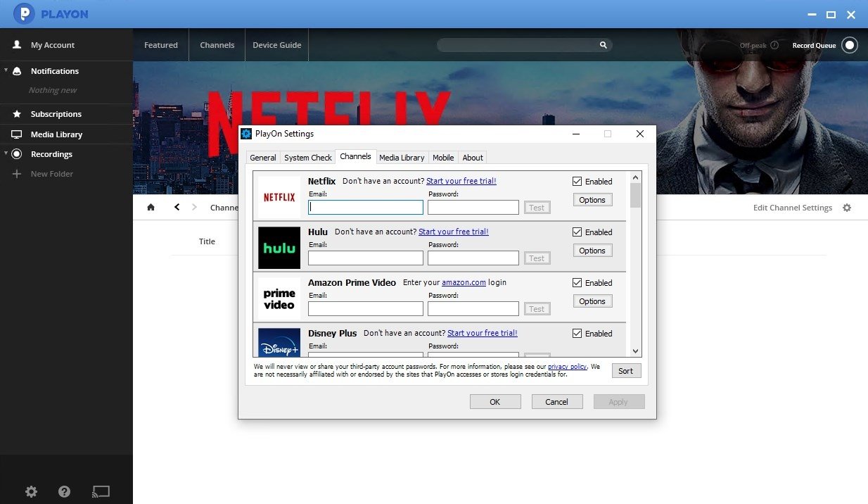The height and width of the screenshot is (504, 868).
Task: Click Edit Channel Settings text
Action: (793, 208)
